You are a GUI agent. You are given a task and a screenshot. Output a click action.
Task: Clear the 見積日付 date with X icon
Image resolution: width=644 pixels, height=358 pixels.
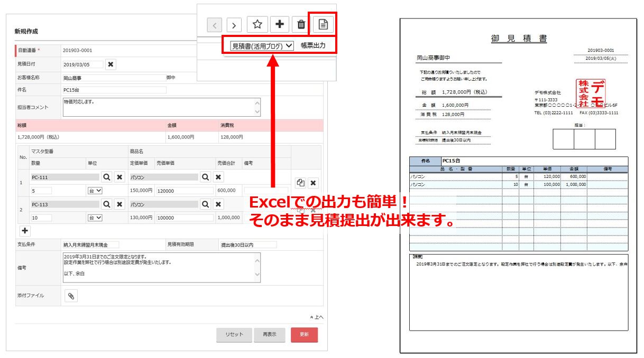(x=110, y=64)
